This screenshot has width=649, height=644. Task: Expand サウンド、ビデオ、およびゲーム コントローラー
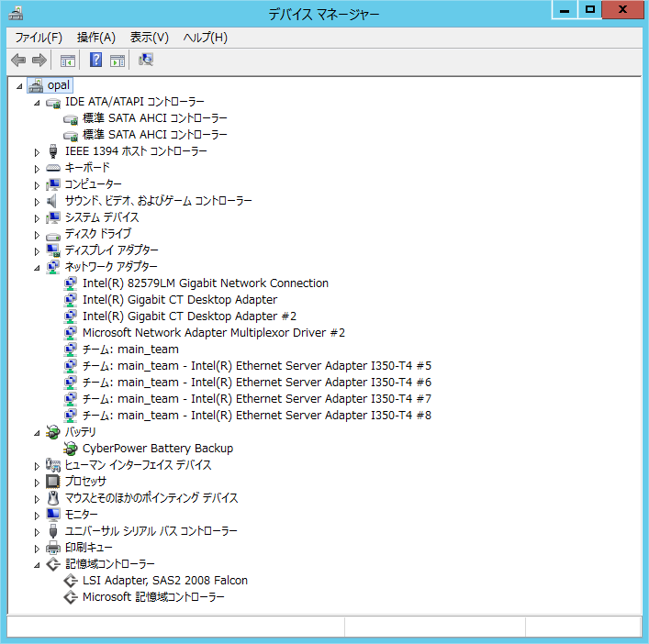pyautogui.click(x=37, y=202)
